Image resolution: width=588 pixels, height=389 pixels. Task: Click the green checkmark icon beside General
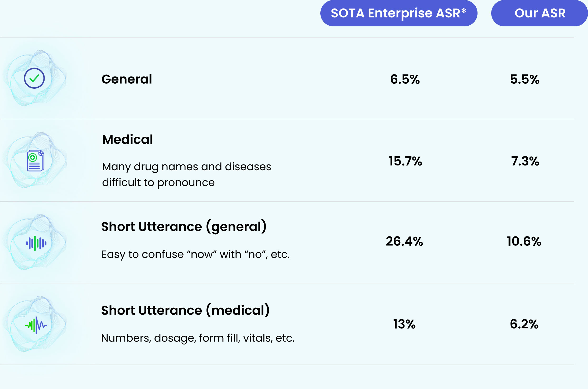click(x=34, y=78)
